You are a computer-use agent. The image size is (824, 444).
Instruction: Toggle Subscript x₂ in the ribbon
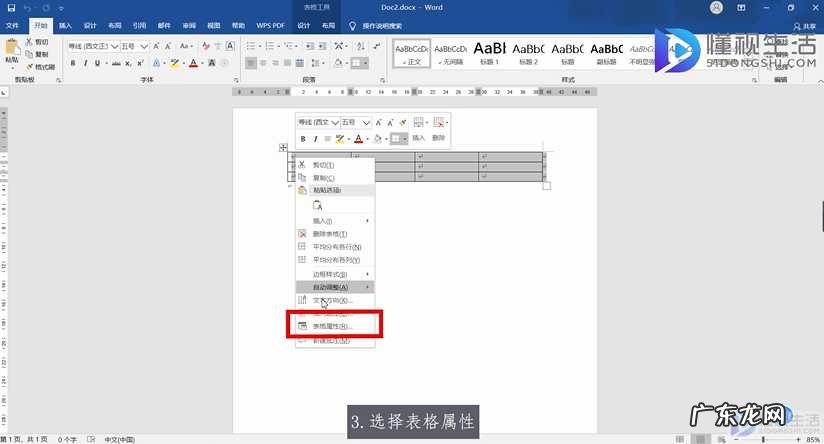coord(128,63)
